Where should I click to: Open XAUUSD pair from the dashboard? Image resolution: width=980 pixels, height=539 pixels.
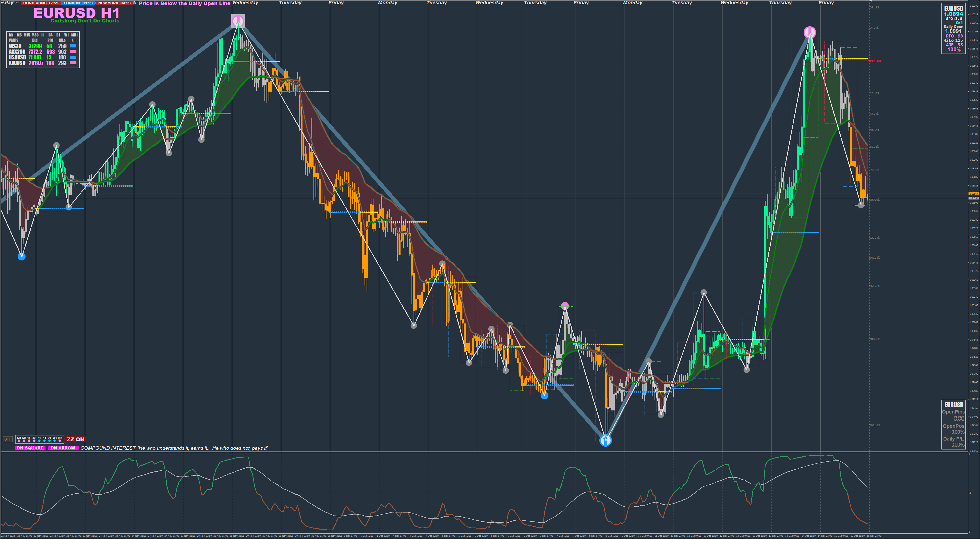coord(17,63)
